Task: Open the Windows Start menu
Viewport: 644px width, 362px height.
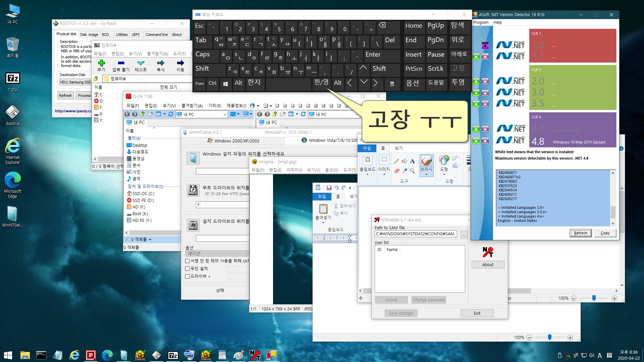Action: [8, 355]
